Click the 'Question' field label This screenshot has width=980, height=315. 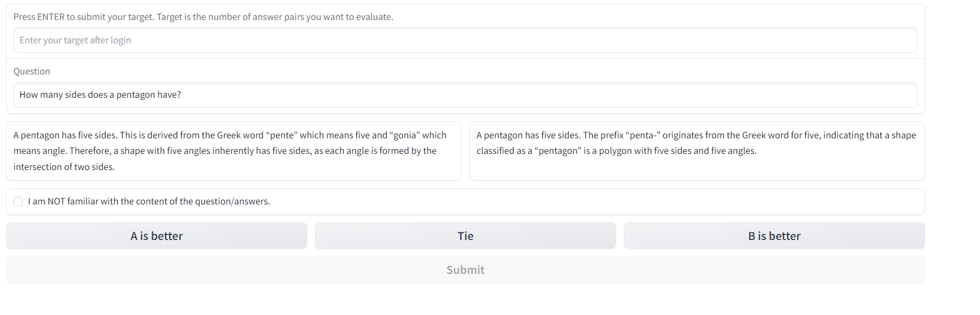tap(32, 71)
